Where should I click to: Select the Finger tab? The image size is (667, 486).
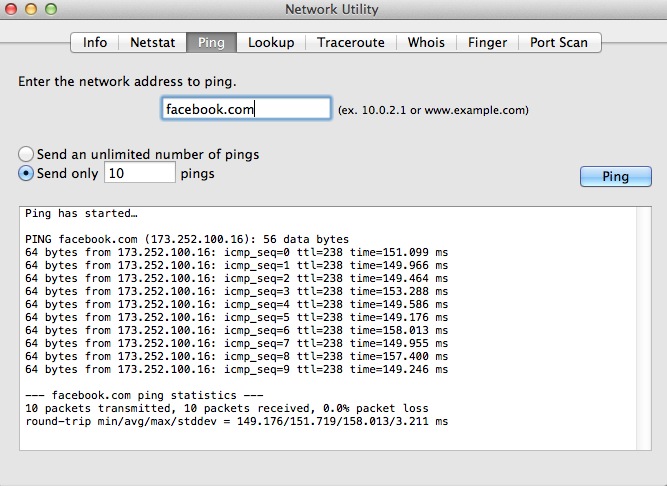(x=487, y=42)
